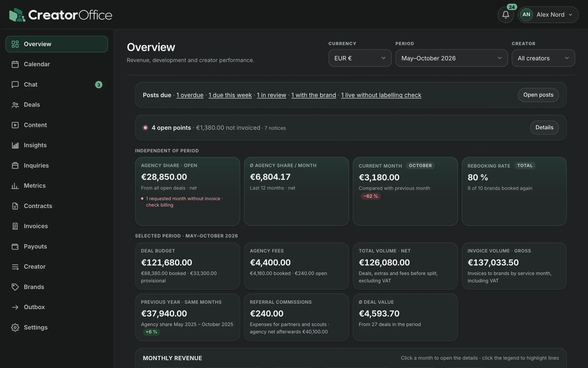The width and height of the screenshot is (588, 368).
Task: Click the Details button
Action: click(544, 128)
